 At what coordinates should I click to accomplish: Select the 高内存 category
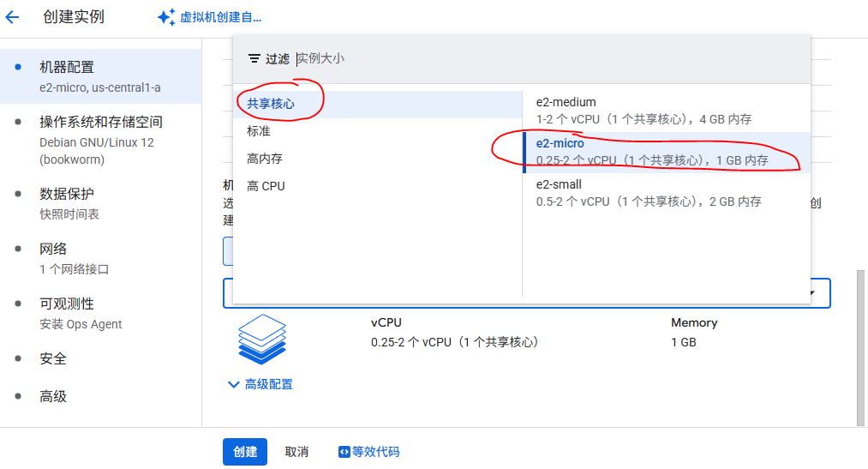378,159
